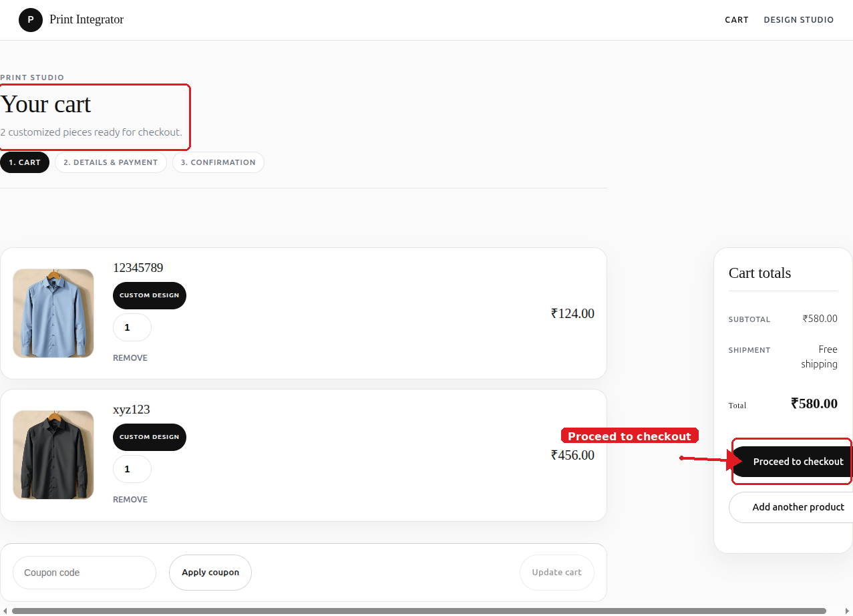853x616 pixels.
Task: Apply the coupon
Action: 210,573
